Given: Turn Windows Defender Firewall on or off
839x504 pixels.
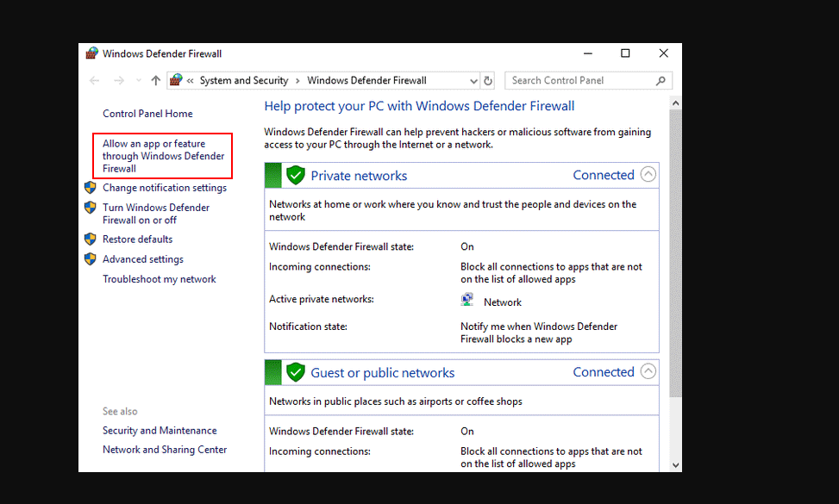Looking at the screenshot, I should pos(156,214).
